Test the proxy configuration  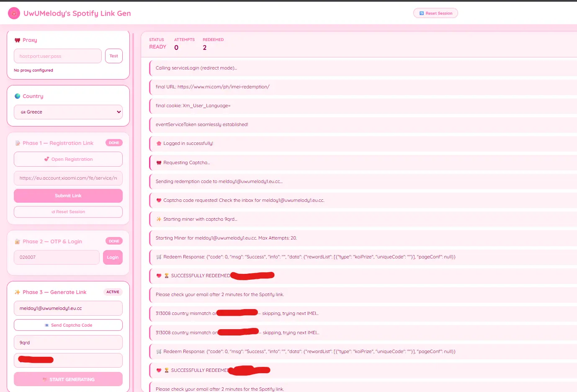[x=114, y=56]
